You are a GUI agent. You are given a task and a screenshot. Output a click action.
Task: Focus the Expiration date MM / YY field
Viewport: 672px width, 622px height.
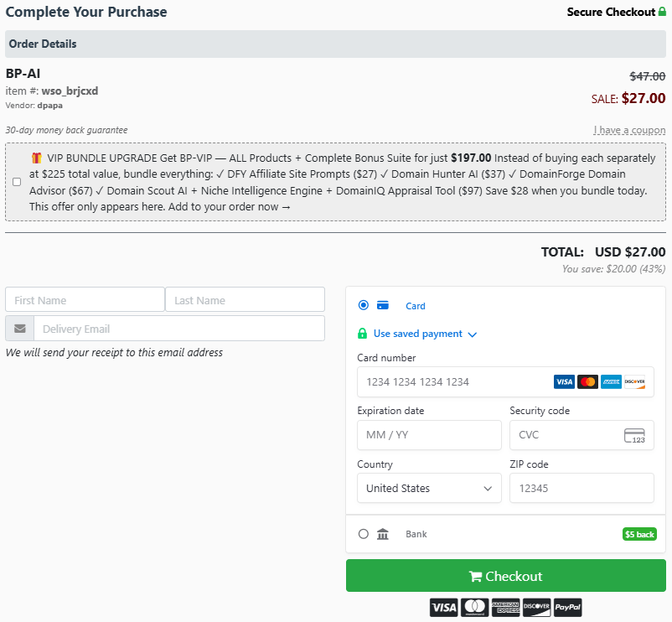click(429, 435)
